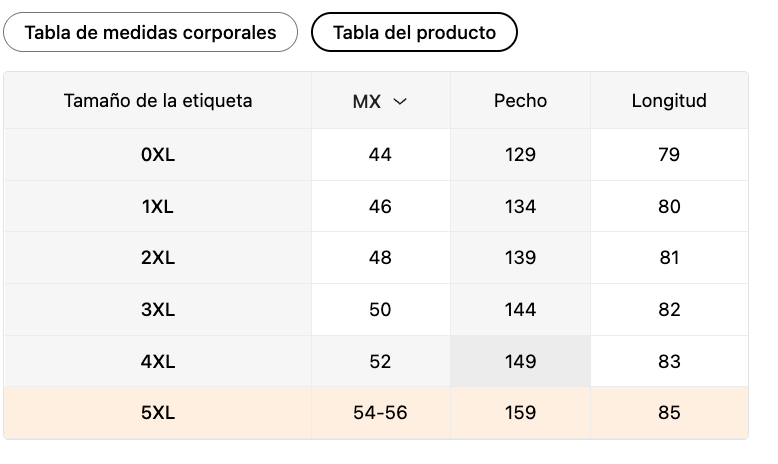Image resolution: width=778 pixels, height=464 pixels.
Task: Select the highlighted 5XL size row label
Action: pyautogui.click(x=158, y=413)
